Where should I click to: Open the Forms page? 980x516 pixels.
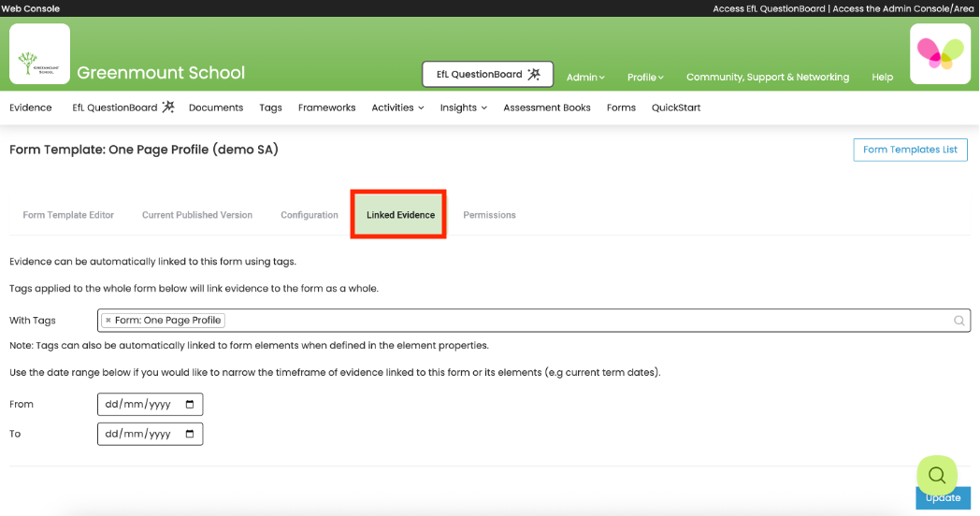click(621, 107)
